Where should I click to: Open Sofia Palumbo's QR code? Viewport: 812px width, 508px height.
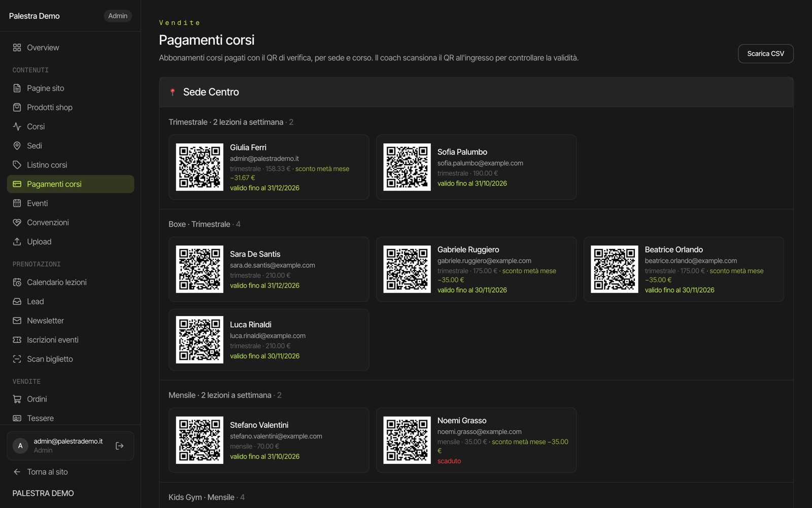tap(407, 167)
